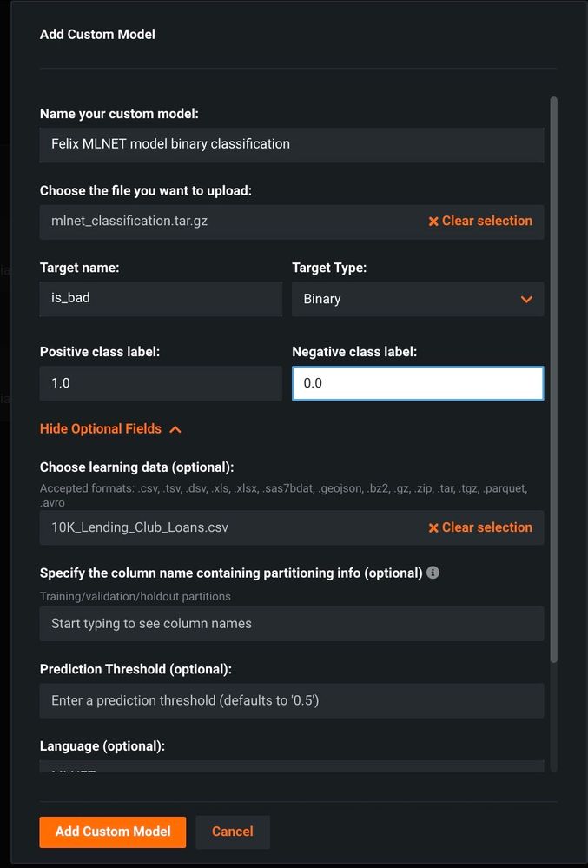This screenshot has width=588, height=868.
Task: Click the Target name field containing is_bad
Action: click(161, 298)
